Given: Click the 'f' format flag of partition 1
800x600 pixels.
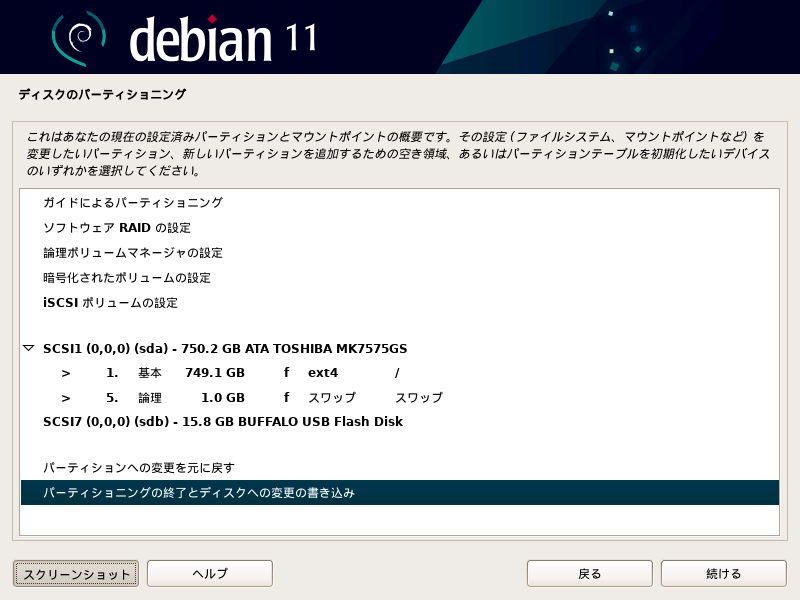Looking at the screenshot, I should (x=287, y=372).
